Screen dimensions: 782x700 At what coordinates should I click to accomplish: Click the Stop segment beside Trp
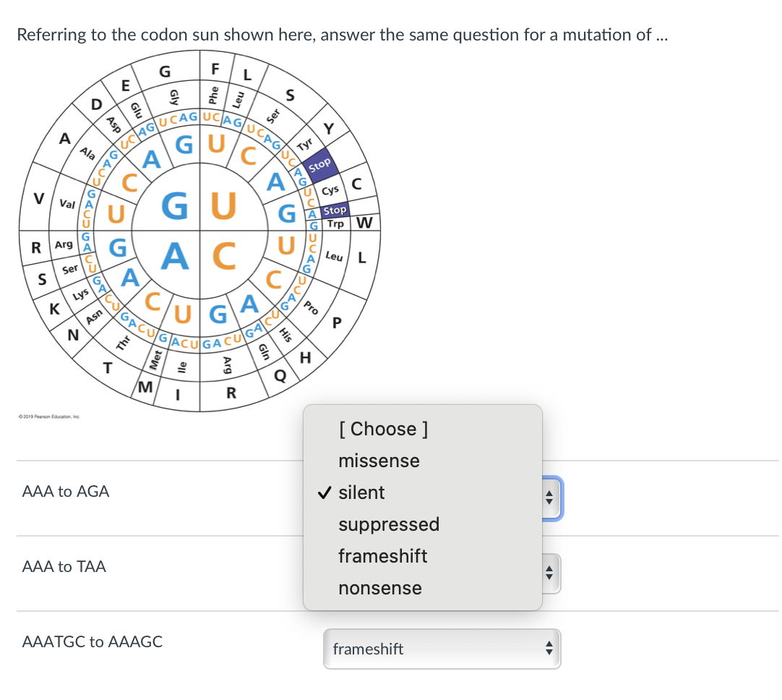tap(334, 210)
